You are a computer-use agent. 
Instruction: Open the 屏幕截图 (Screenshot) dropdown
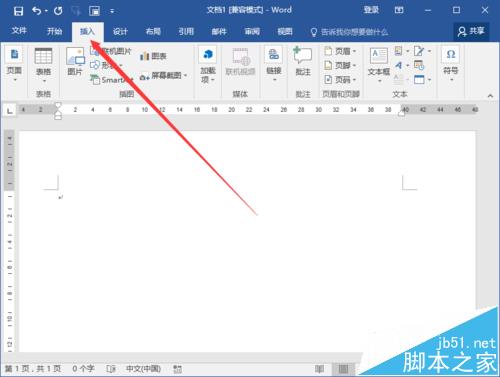163,76
